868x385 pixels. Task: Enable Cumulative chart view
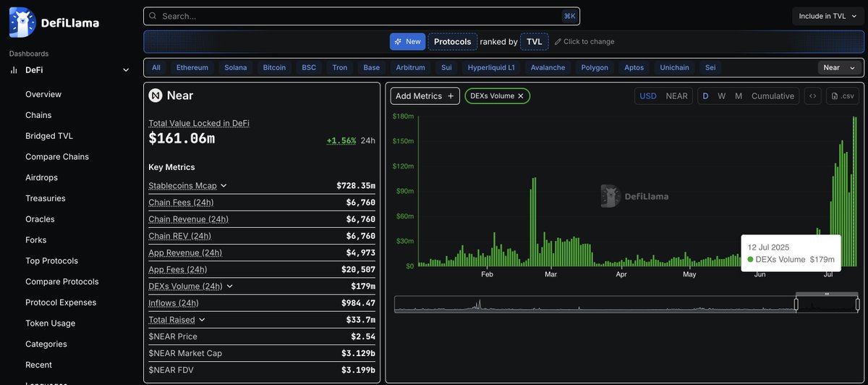773,96
